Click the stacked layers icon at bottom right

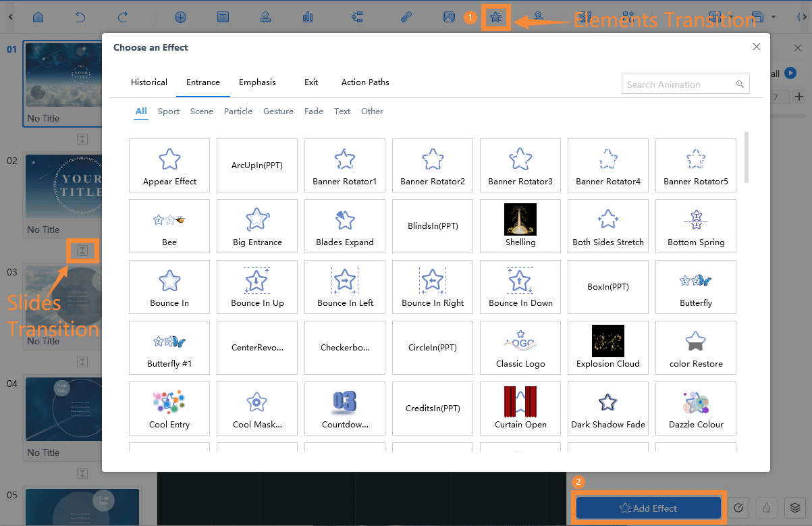point(796,508)
